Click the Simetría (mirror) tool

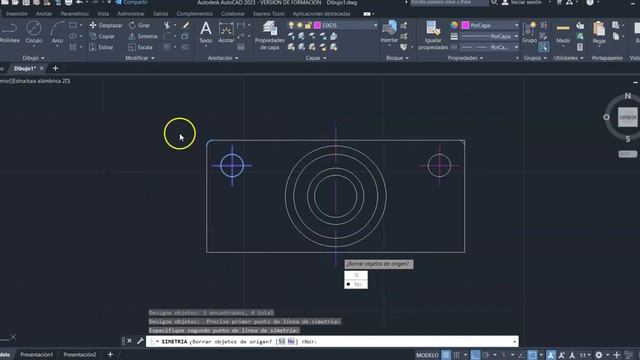point(143,36)
